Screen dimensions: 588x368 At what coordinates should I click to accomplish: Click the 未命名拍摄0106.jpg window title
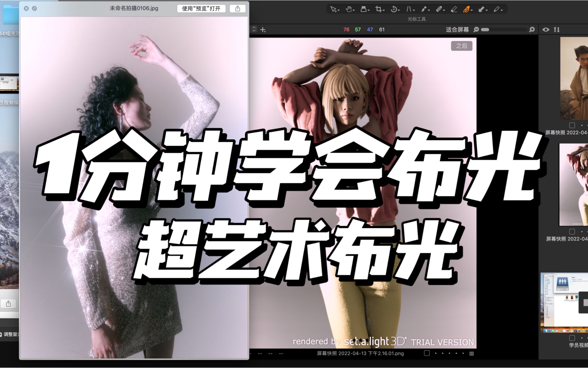(x=134, y=8)
